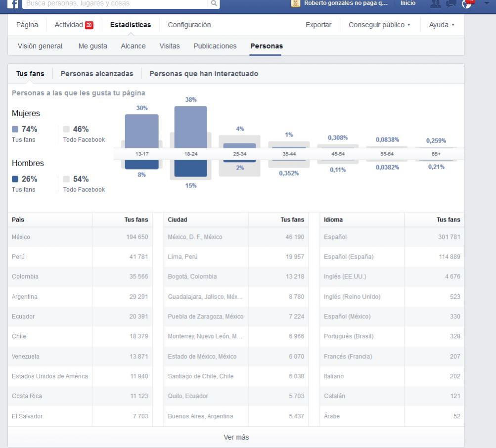The height and width of the screenshot is (448, 496).
Task: Open the friend requests icon
Action: [x=436, y=3]
